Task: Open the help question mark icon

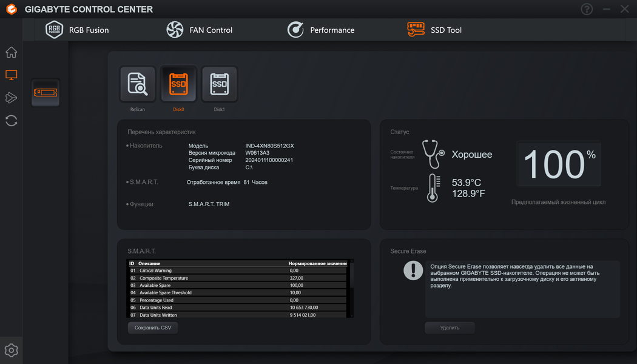Action: [x=587, y=9]
